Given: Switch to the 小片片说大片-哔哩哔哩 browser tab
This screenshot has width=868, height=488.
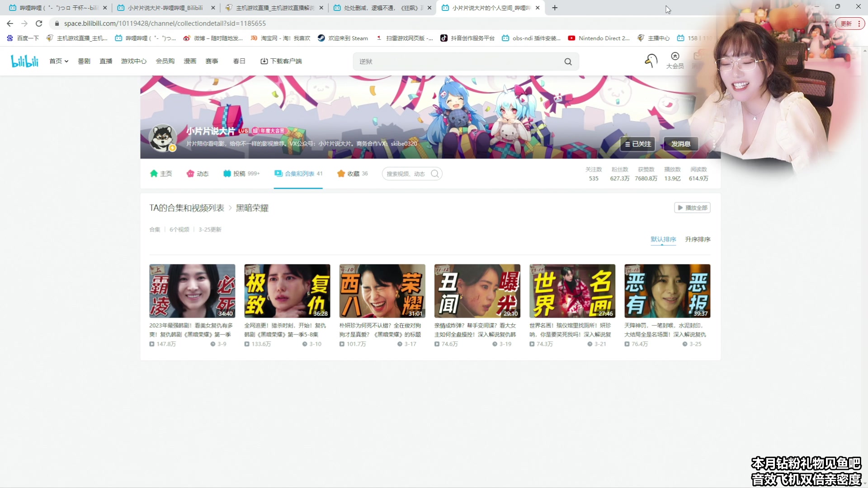Looking at the screenshot, I should tap(165, 8).
